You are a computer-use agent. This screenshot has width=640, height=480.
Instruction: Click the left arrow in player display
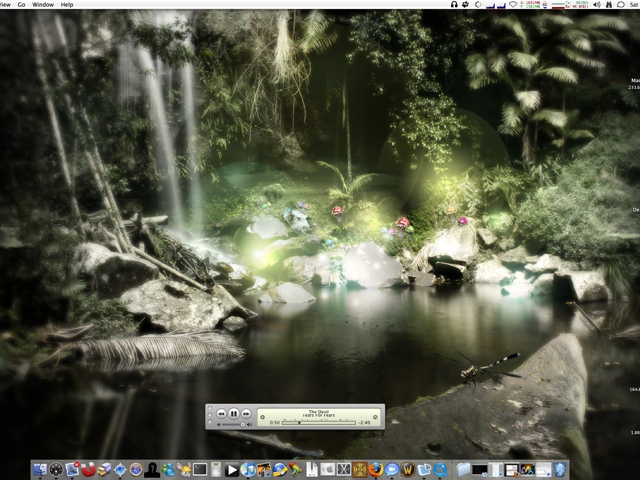coord(262,417)
